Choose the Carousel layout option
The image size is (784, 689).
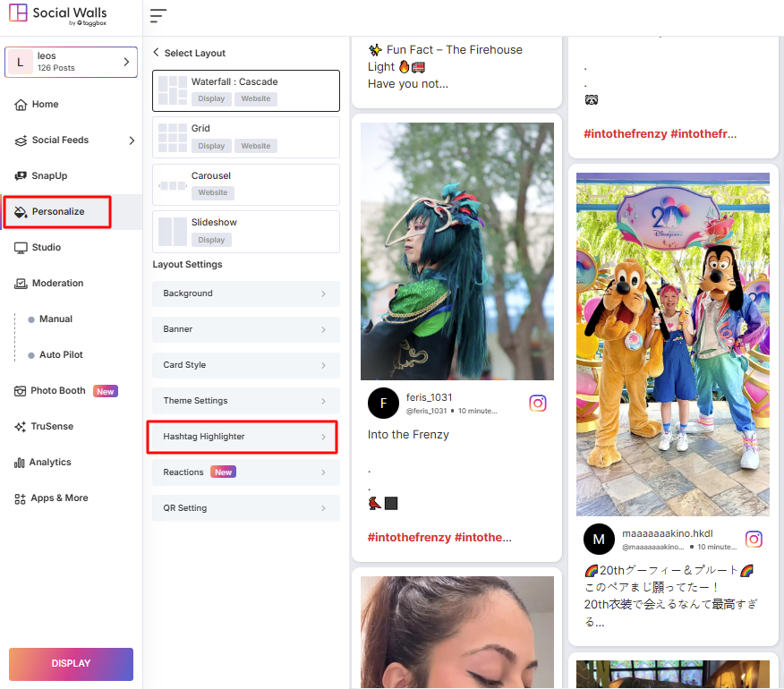coord(246,183)
